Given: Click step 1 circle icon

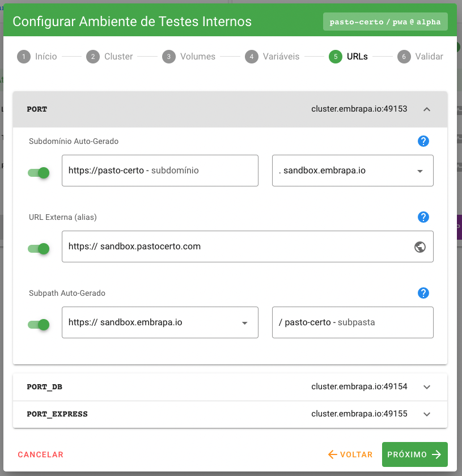Looking at the screenshot, I should (24, 57).
